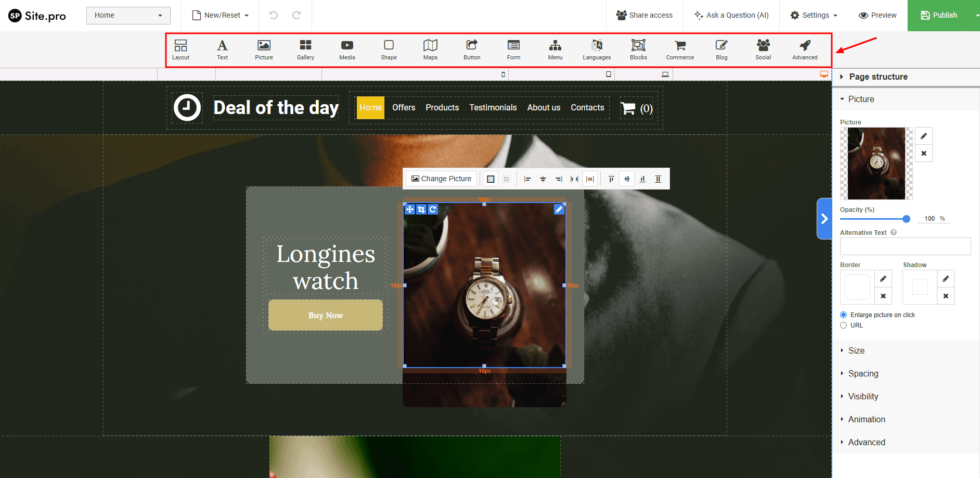Click Products in the site menu

tap(442, 107)
